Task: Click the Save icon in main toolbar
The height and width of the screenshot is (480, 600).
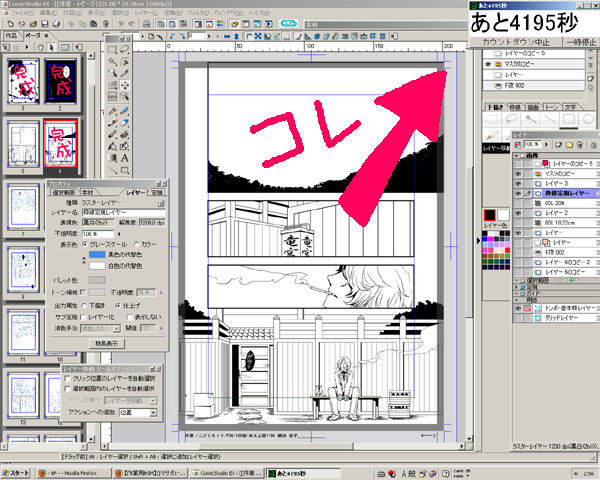Action: (x=45, y=24)
